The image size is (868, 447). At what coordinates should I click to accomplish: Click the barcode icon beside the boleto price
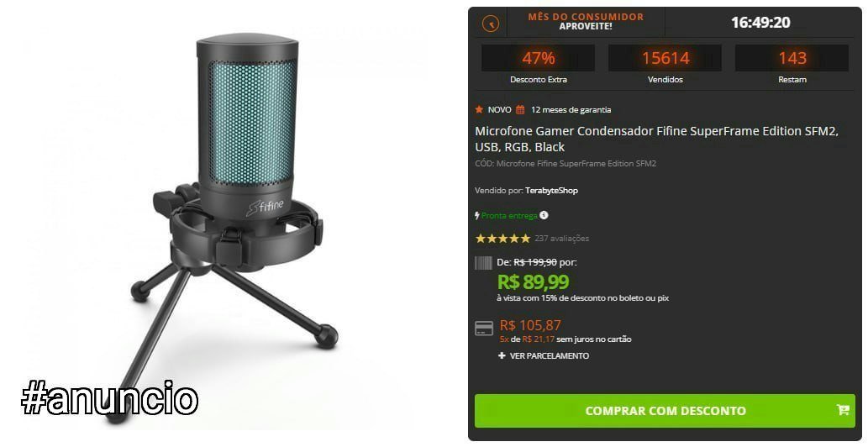pyautogui.click(x=483, y=263)
